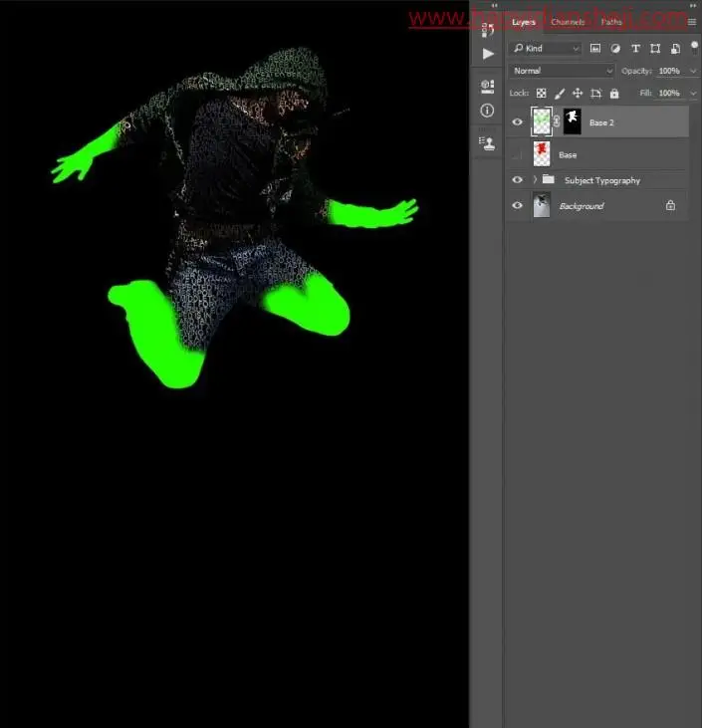
Task: Lock image pixels brush icon
Action: pyautogui.click(x=560, y=94)
